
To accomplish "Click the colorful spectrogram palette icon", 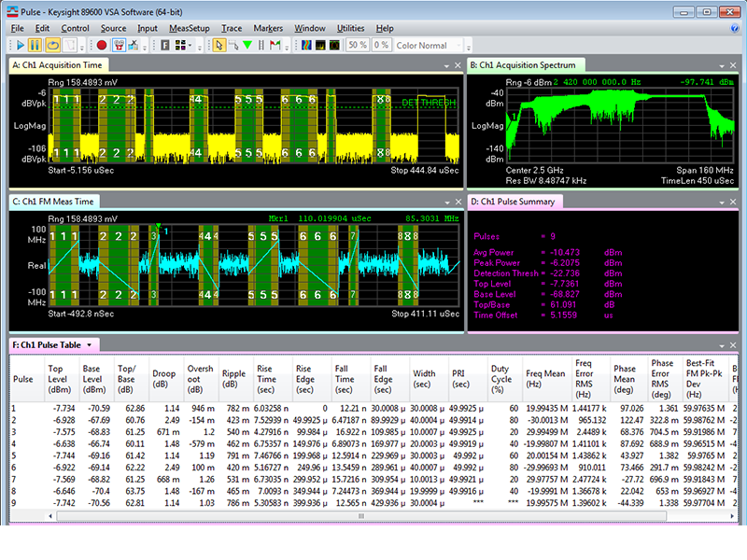I will pyautogui.click(x=305, y=45).
